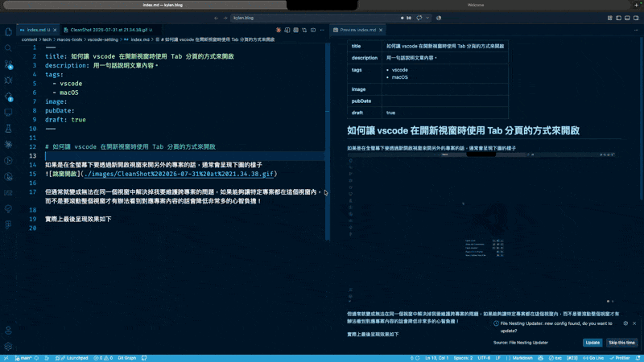Open the Source Control view
Screen dimensions: 644x362
pos(8,64)
